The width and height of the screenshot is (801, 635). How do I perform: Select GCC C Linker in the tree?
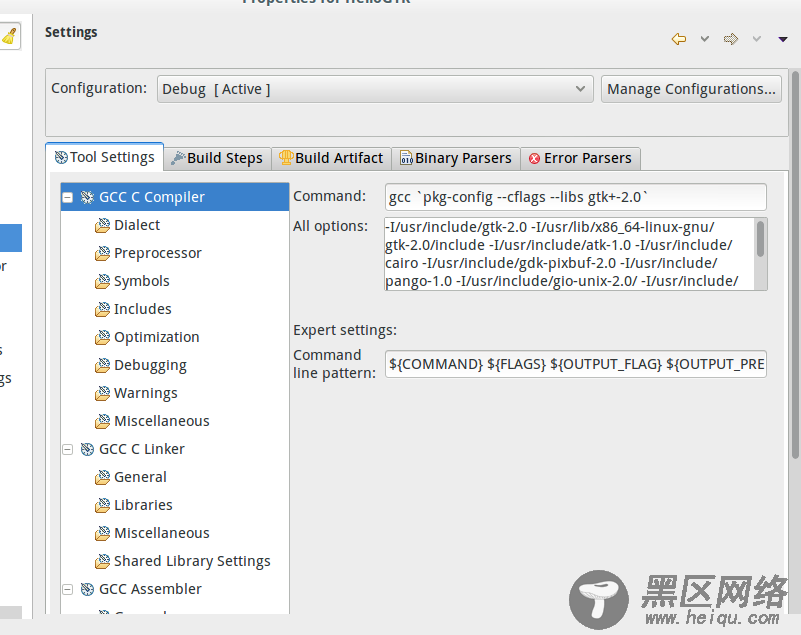click(142, 449)
